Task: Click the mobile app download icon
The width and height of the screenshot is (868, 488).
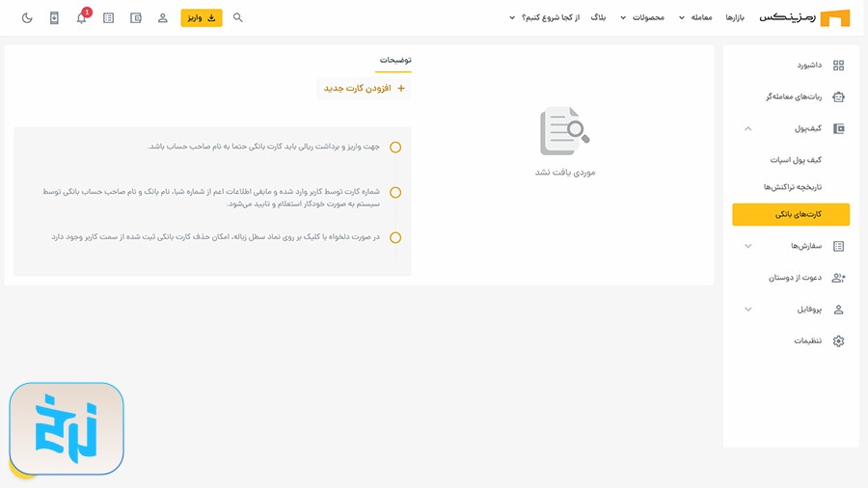Action: [x=54, y=17]
